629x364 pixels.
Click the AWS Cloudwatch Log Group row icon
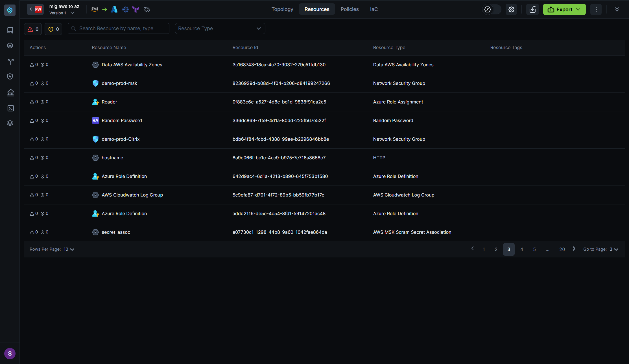click(95, 195)
